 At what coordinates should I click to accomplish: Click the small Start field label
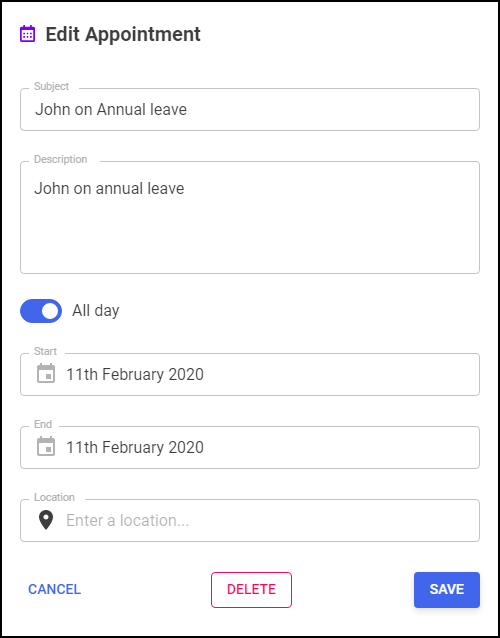point(46,351)
